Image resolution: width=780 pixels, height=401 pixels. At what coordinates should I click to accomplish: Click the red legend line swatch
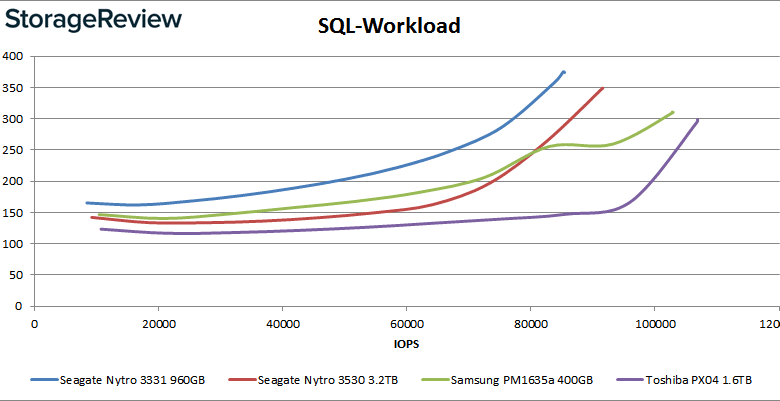click(x=242, y=380)
